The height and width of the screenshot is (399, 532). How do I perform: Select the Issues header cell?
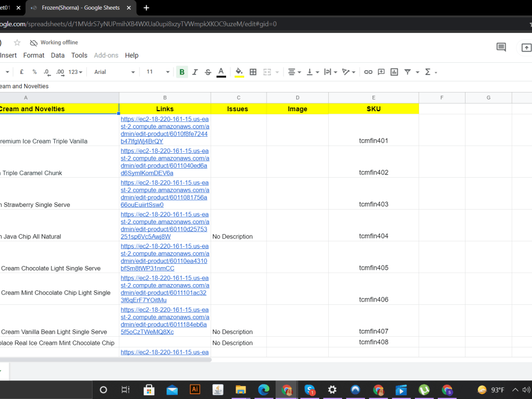pos(238,109)
